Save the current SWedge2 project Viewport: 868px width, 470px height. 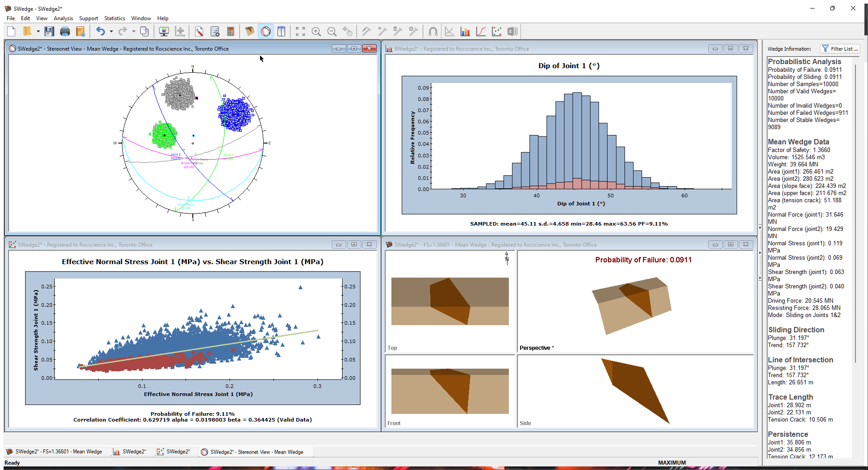click(49, 31)
